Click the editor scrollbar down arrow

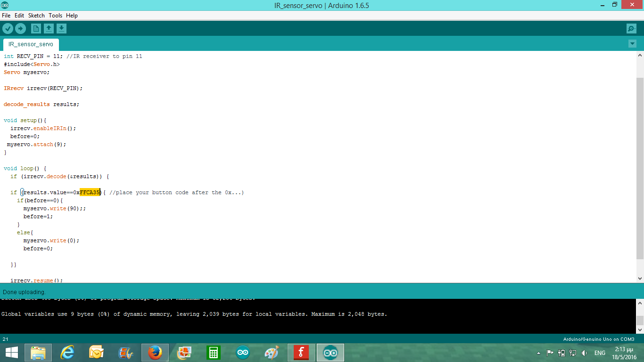640,279
